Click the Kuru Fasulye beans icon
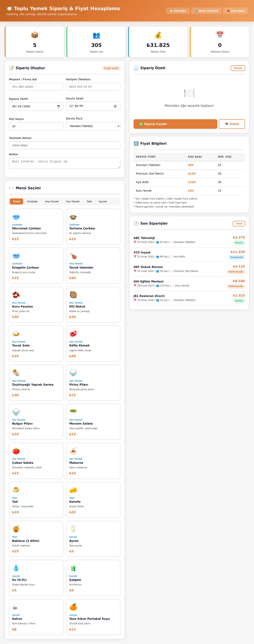 point(16,294)
